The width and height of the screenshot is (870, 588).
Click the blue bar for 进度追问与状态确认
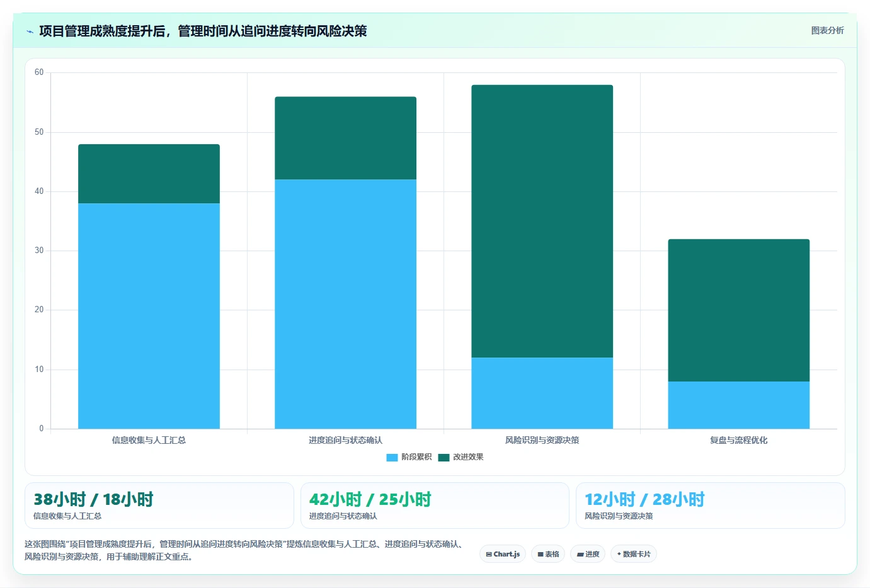[x=345, y=304]
